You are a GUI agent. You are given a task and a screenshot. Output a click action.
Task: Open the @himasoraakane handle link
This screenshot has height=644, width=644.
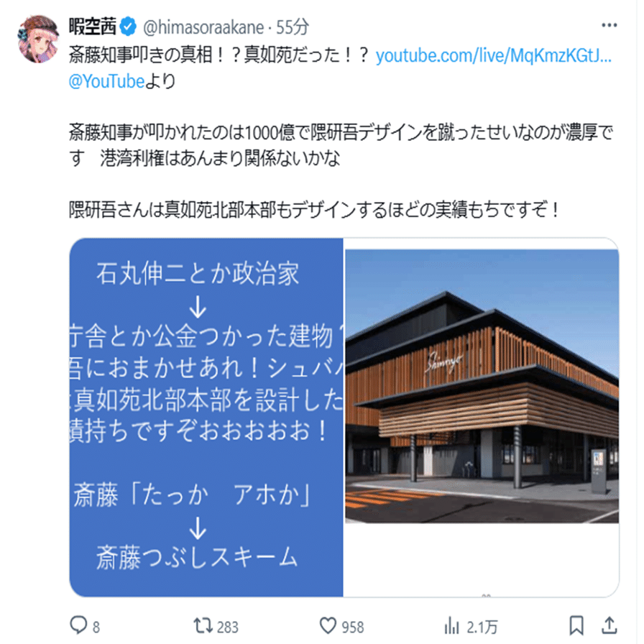tap(203, 27)
